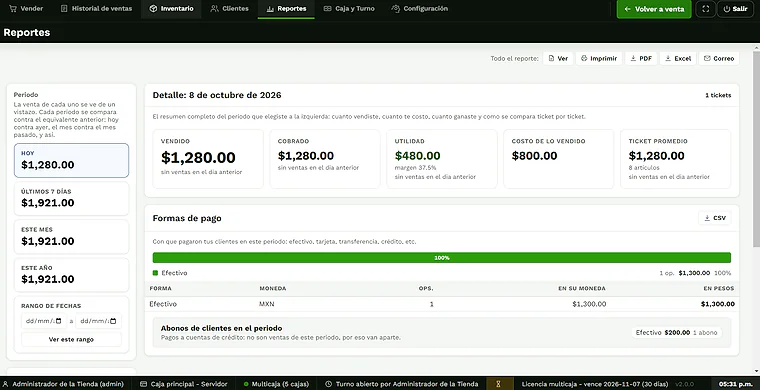760x390 pixels.
Task: Select the ESTE MES period
Action: pyautogui.click(x=71, y=237)
